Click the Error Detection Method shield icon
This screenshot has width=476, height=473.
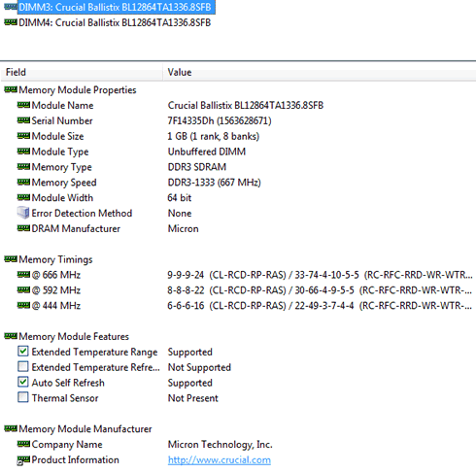click(23, 213)
